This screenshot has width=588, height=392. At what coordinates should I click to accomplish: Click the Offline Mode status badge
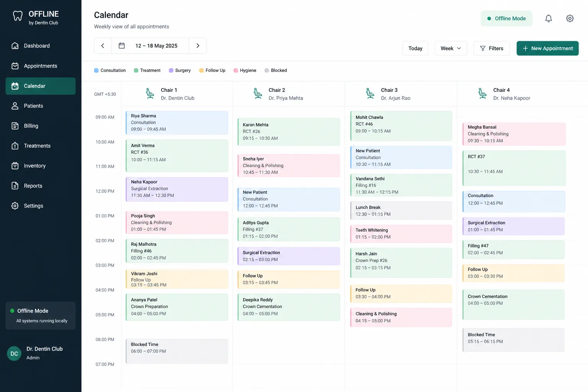coord(506,18)
